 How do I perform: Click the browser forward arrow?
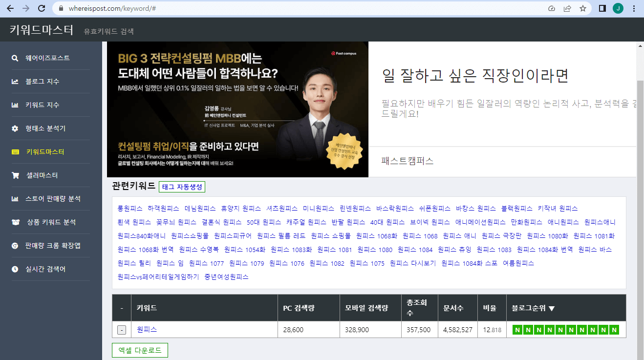pos(26,8)
